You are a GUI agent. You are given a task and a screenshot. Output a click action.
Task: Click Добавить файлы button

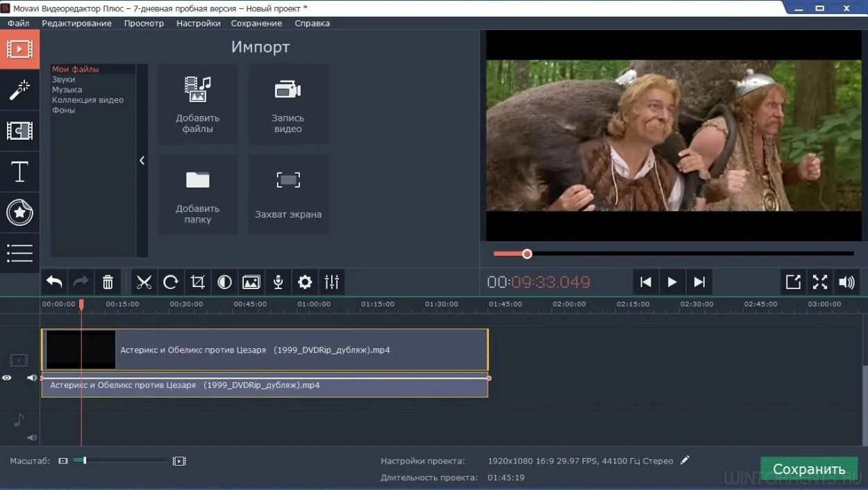tap(198, 104)
